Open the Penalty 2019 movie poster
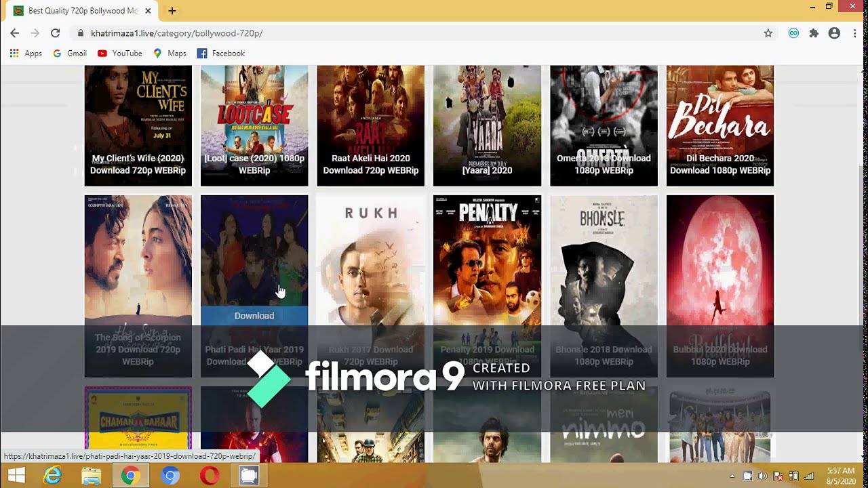The height and width of the screenshot is (488, 868). coord(488,286)
